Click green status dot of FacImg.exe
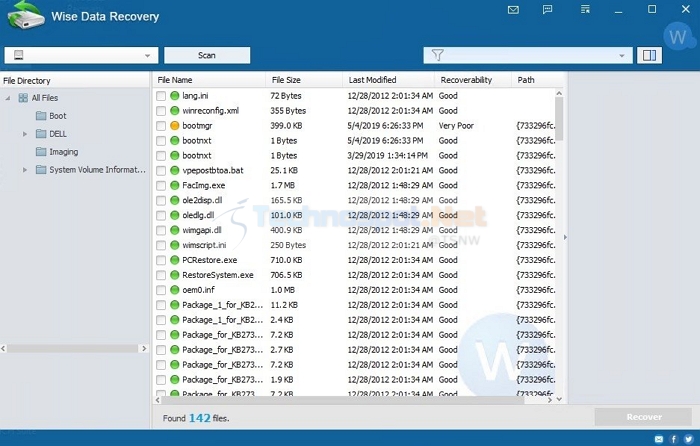The width and height of the screenshot is (700, 446). [x=175, y=185]
